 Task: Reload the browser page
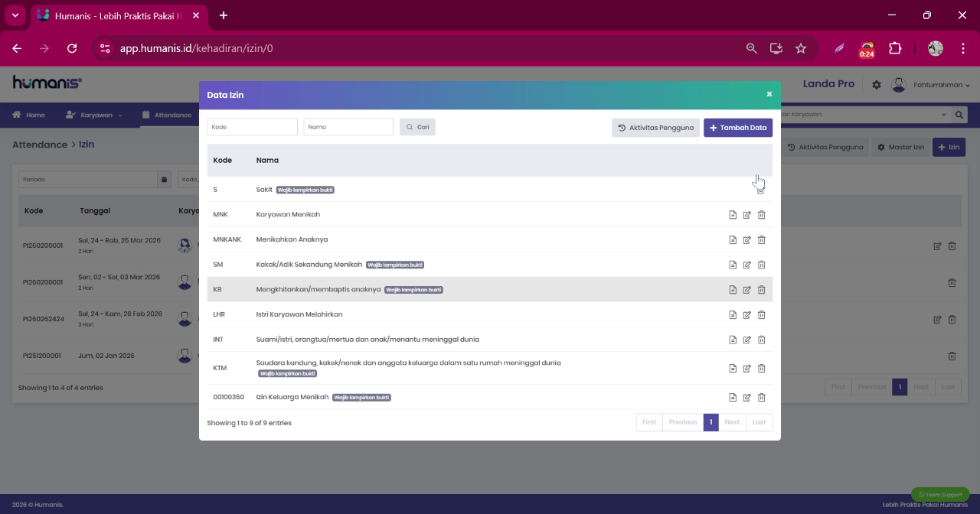point(72,48)
